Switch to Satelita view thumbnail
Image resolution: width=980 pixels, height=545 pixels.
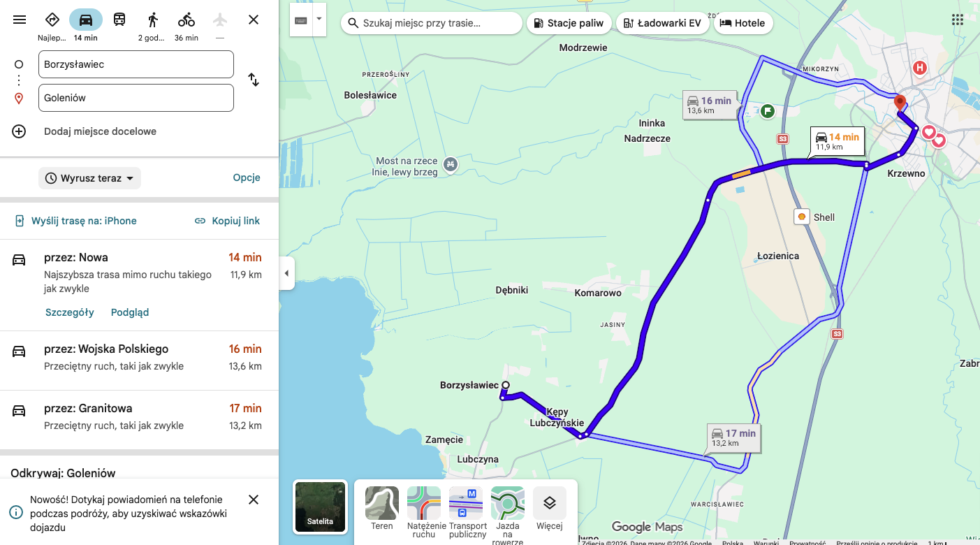[x=321, y=507]
